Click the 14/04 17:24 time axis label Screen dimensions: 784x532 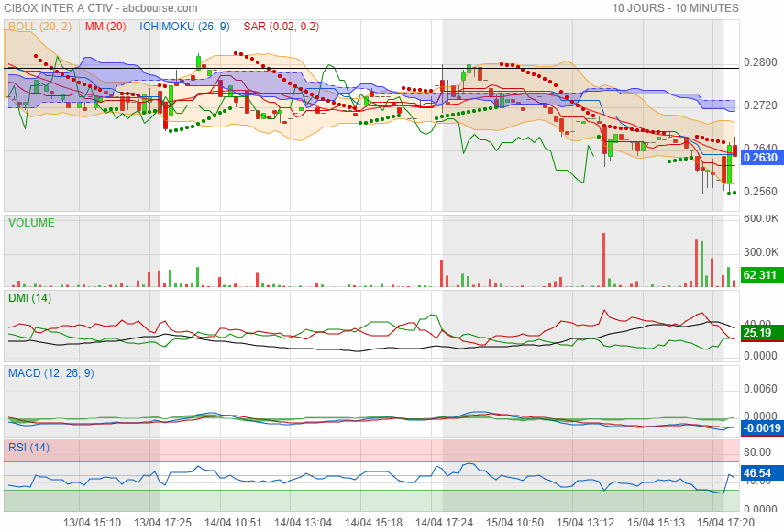click(444, 523)
